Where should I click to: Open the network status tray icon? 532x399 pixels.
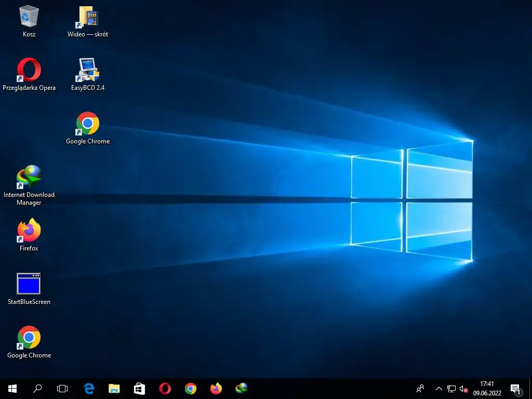pos(451,389)
